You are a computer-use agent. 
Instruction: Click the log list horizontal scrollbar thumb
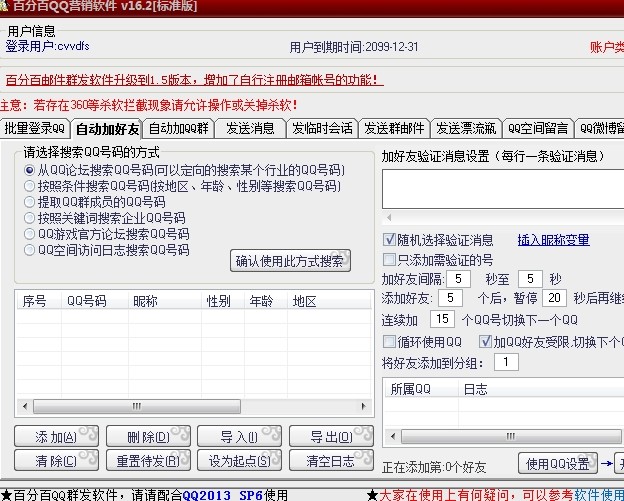(511, 437)
